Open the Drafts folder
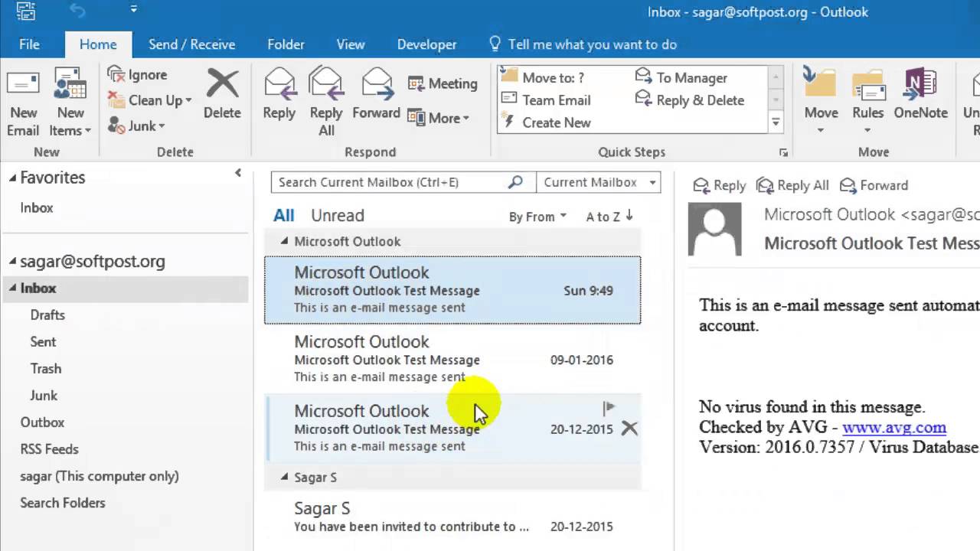 tap(47, 315)
